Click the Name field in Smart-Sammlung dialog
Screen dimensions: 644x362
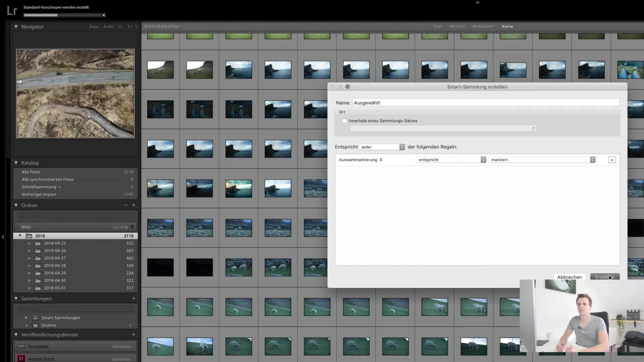486,103
